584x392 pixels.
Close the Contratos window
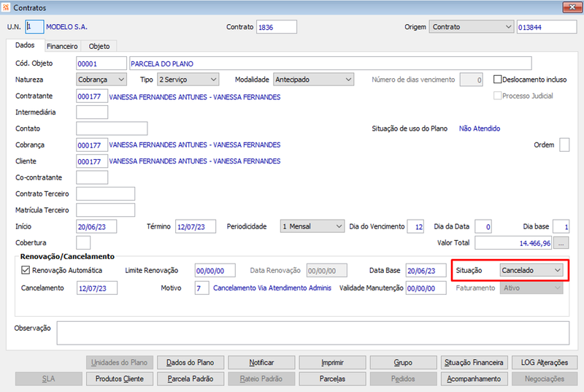572,7
